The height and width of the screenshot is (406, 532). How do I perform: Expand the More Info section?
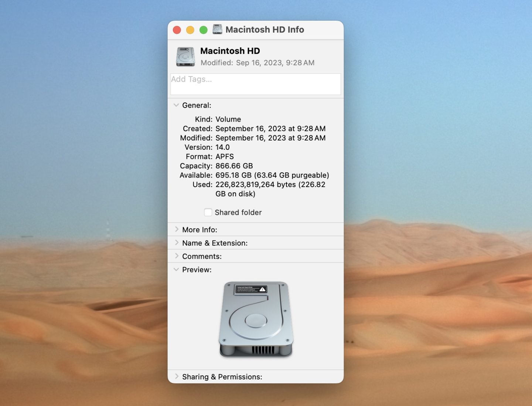point(176,230)
